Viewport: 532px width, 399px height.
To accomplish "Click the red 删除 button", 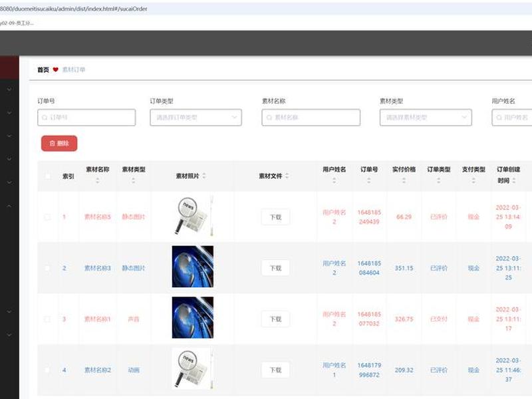I will (59, 143).
